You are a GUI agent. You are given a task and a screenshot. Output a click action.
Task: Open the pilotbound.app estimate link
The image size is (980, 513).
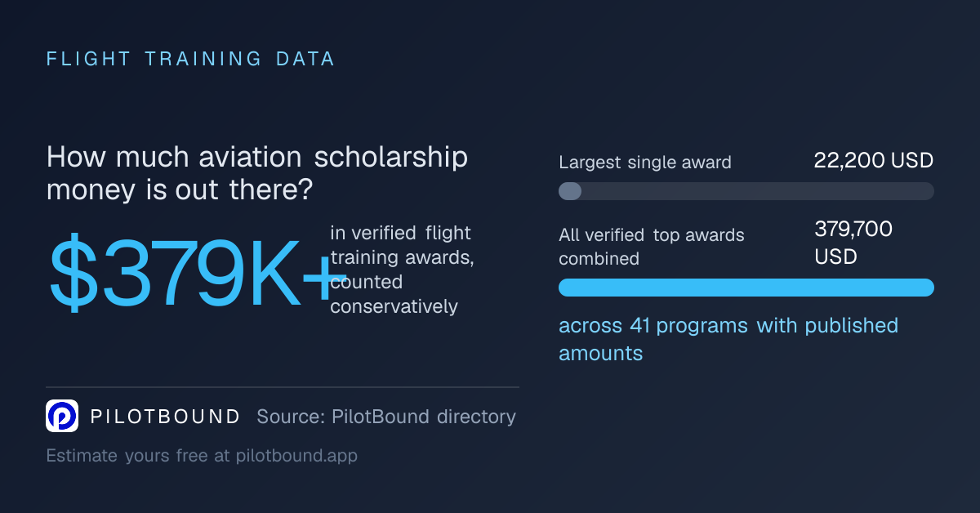pyautogui.click(x=296, y=456)
